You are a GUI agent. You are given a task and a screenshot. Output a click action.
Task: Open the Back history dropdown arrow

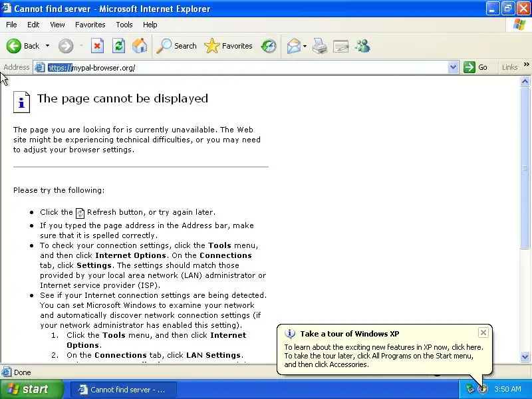[47, 46]
